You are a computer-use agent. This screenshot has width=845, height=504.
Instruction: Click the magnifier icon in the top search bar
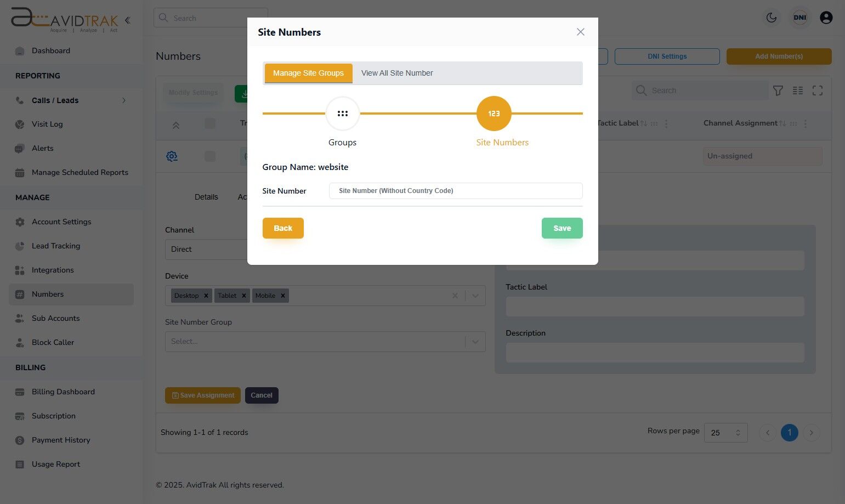tap(163, 18)
